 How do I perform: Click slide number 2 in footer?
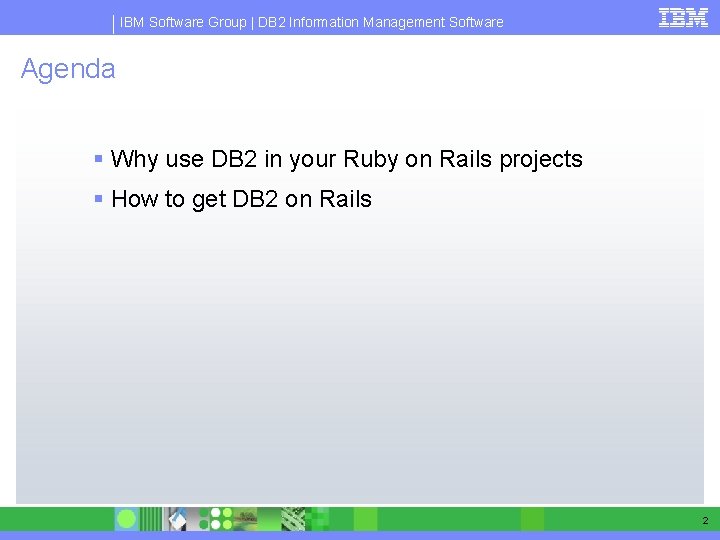(x=705, y=521)
